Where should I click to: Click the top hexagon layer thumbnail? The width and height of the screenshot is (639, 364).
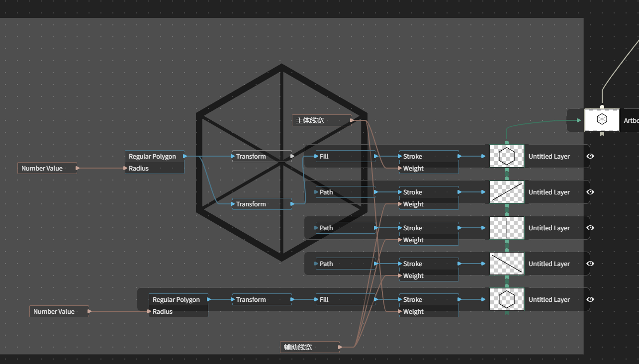pos(507,156)
